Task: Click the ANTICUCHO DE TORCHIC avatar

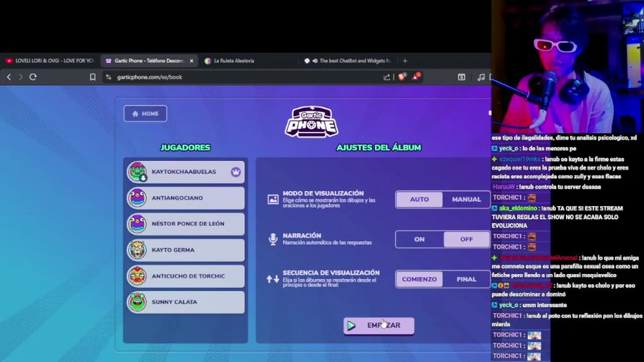Action: (137, 276)
